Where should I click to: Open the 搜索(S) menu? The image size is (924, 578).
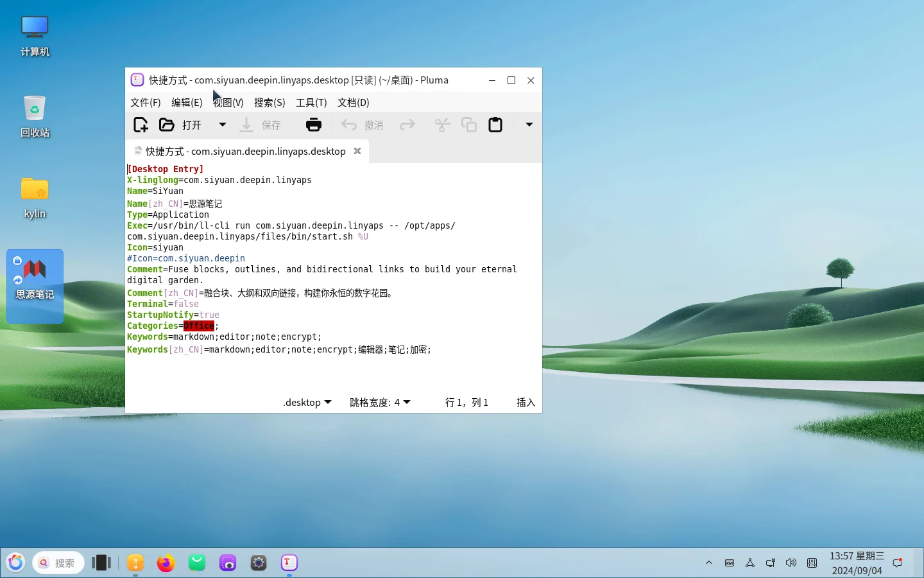(x=269, y=103)
